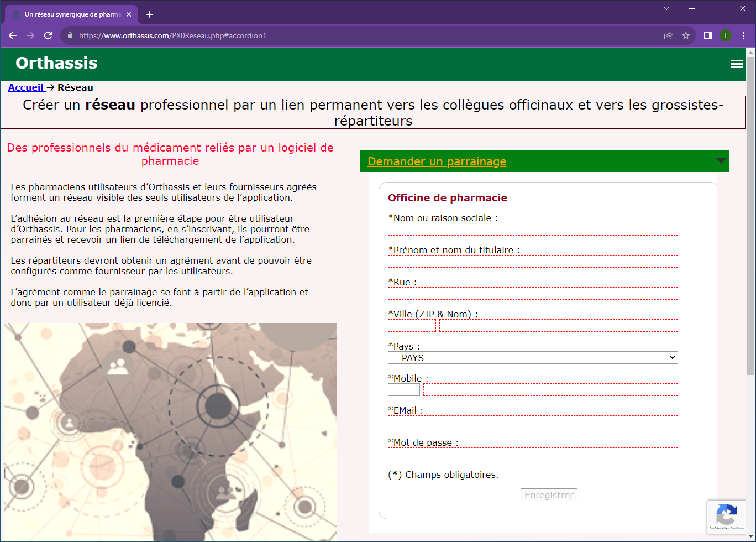Click the browser forward arrow
This screenshot has width=756, height=542.
[x=30, y=35]
